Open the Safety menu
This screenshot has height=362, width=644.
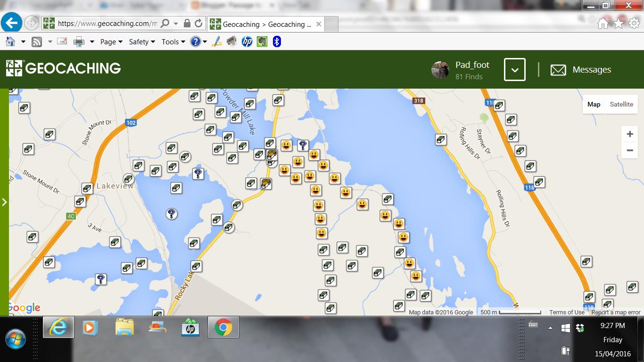[142, 42]
